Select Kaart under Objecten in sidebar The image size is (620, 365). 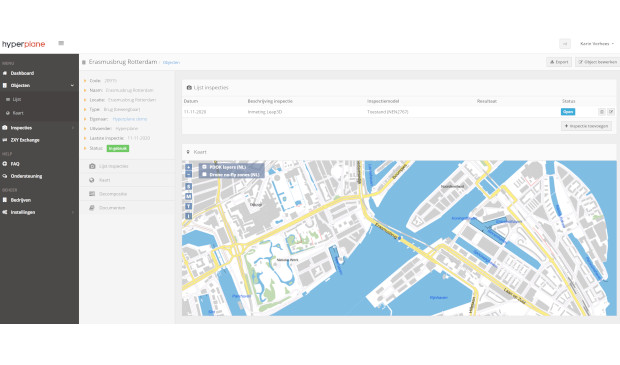18,113
